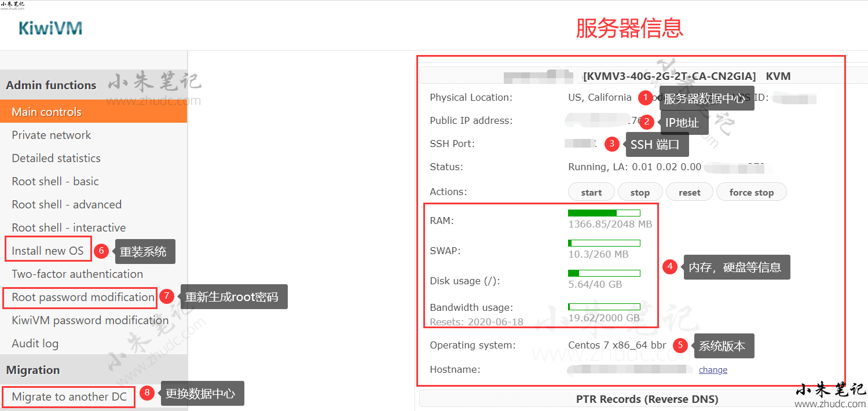Click the hostname change link

tap(713, 370)
